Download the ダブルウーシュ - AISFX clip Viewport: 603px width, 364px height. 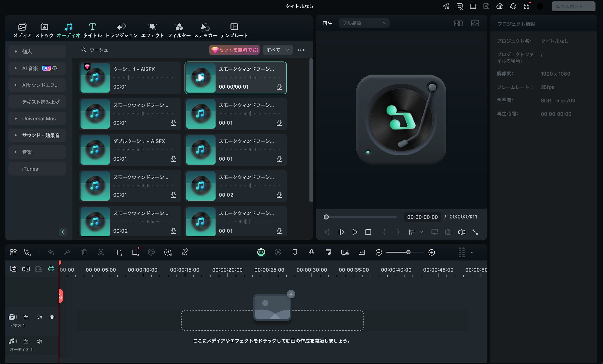(x=173, y=159)
